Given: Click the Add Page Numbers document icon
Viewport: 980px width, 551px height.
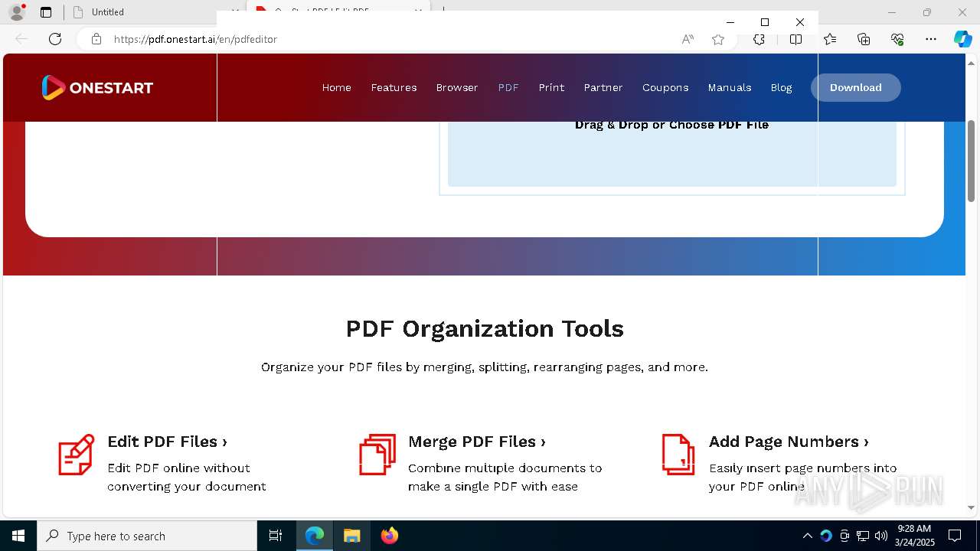Looking at the screenshot, I should coord(678,455).
